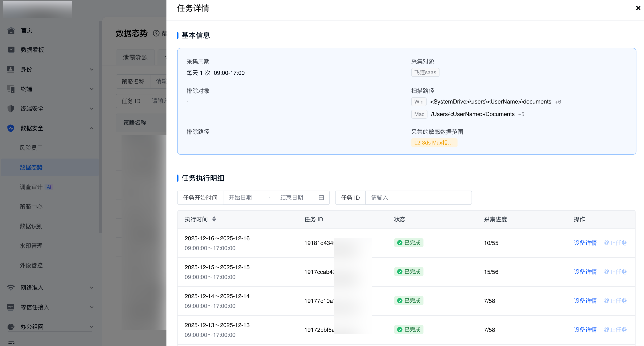Expand the 零信任接入 menu chevron

pos(92,307)
